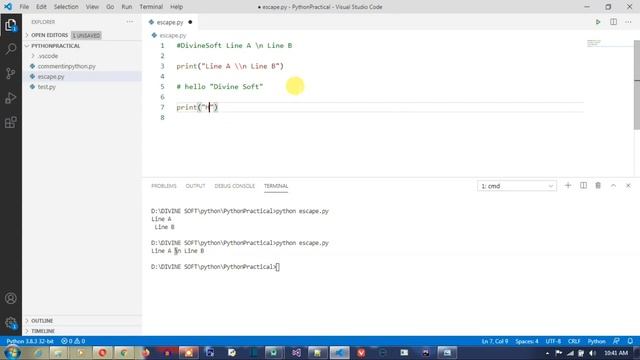Open the terminal selector dropdown 1: cmd
Image resolution: width=640 pixels, height=360 pixels.
pyautogui.click(x=517, y=186)
